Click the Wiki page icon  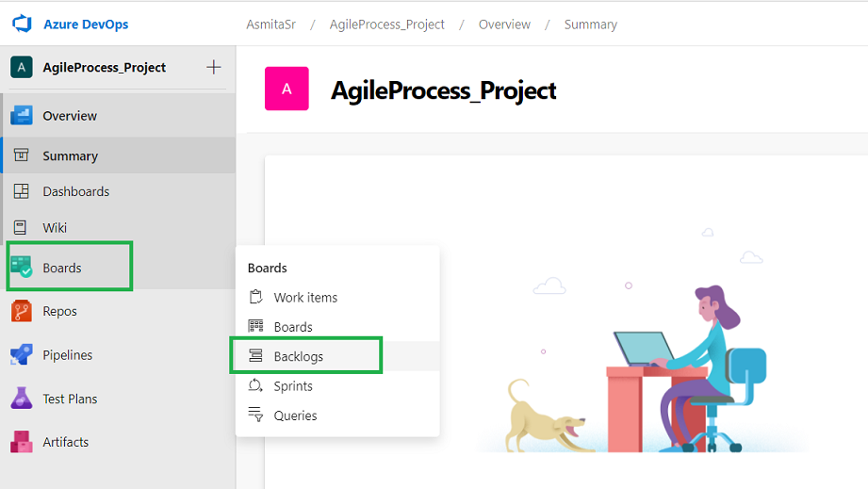point(22,228)
